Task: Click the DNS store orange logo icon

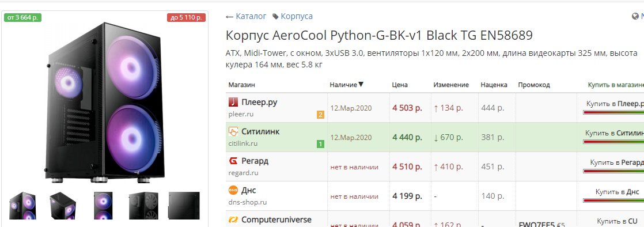Action: (233, 191)
